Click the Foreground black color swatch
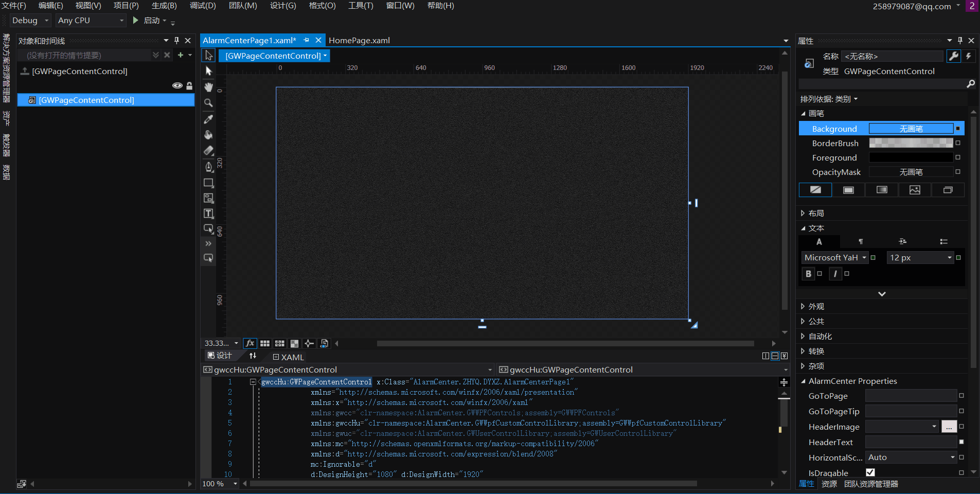Viewport: 980px width, 494px height. click(911, 157)
